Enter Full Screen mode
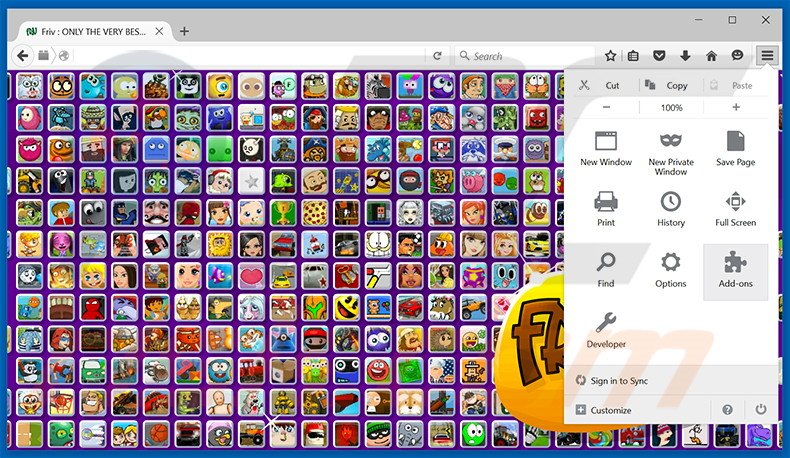Viewport: 790px width, 458px height. coord(735,210)
